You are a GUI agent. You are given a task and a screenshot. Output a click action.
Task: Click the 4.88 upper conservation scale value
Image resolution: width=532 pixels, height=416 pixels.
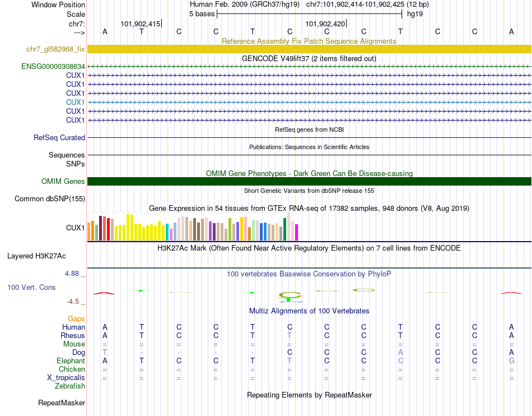pyautogui.click(x=72, y=274)
